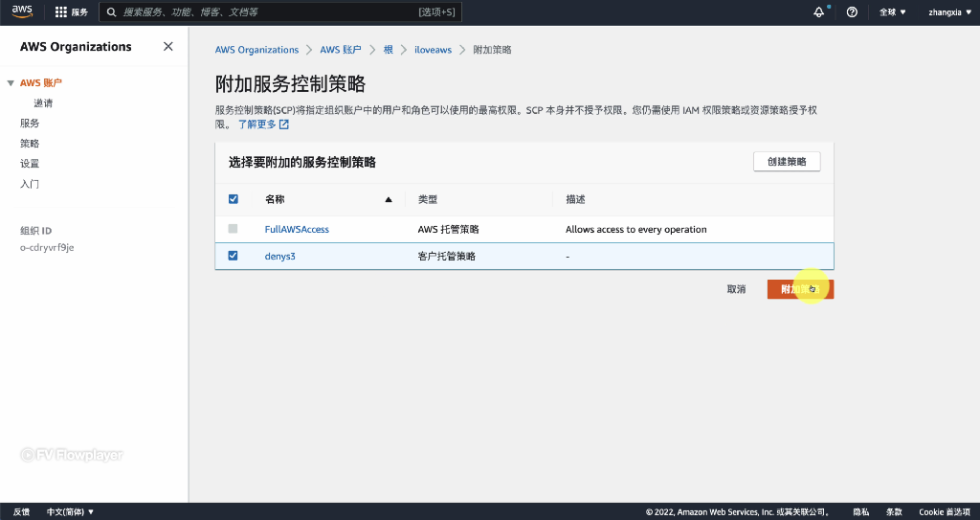The width and height of the screenshot is (980, 520).
Task: Click the AWS 托管策略 cell
Action: point(448,229)
